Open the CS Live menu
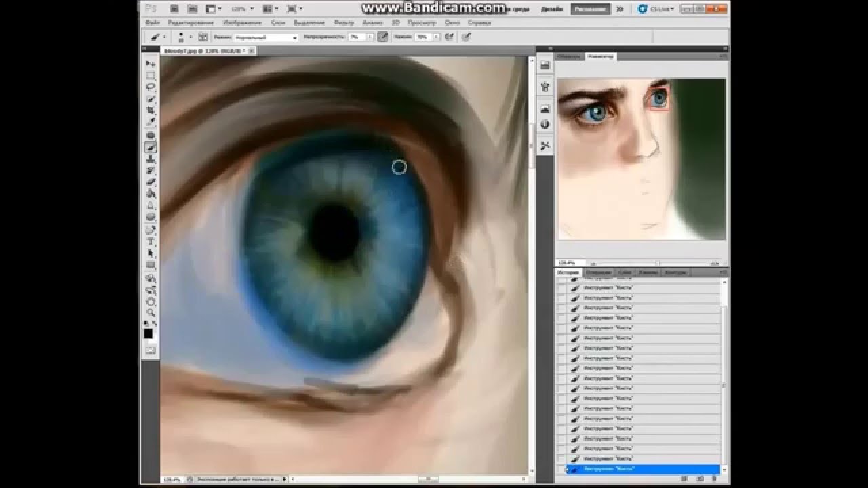 656,9
